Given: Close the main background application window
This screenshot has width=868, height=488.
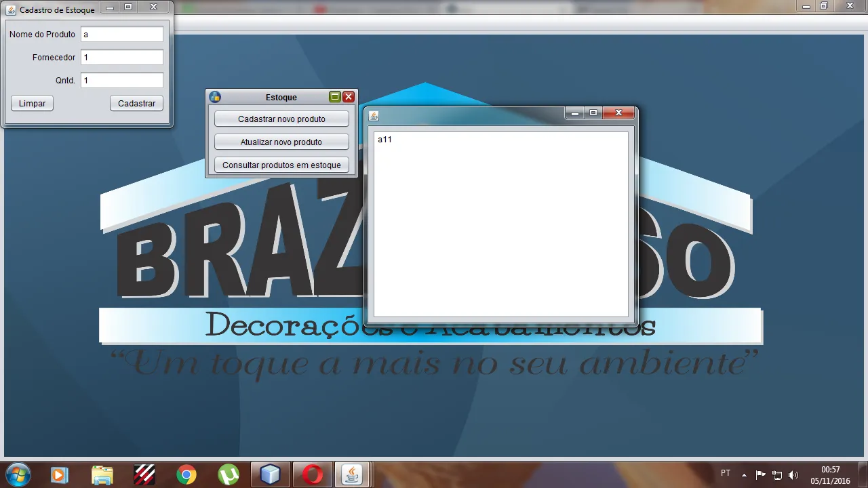Looking at the screenshot, I should [x=849, y=6].
